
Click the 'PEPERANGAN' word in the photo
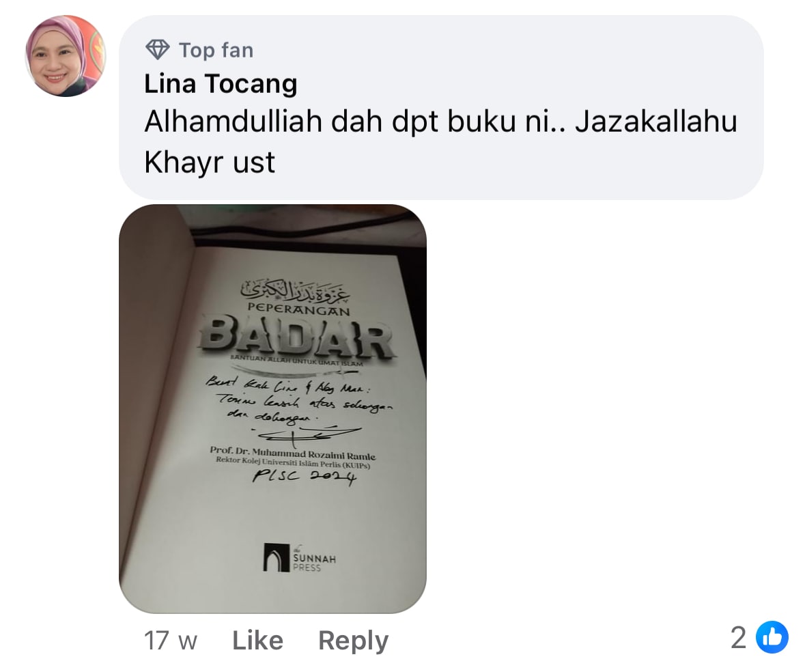coord(298,309)
